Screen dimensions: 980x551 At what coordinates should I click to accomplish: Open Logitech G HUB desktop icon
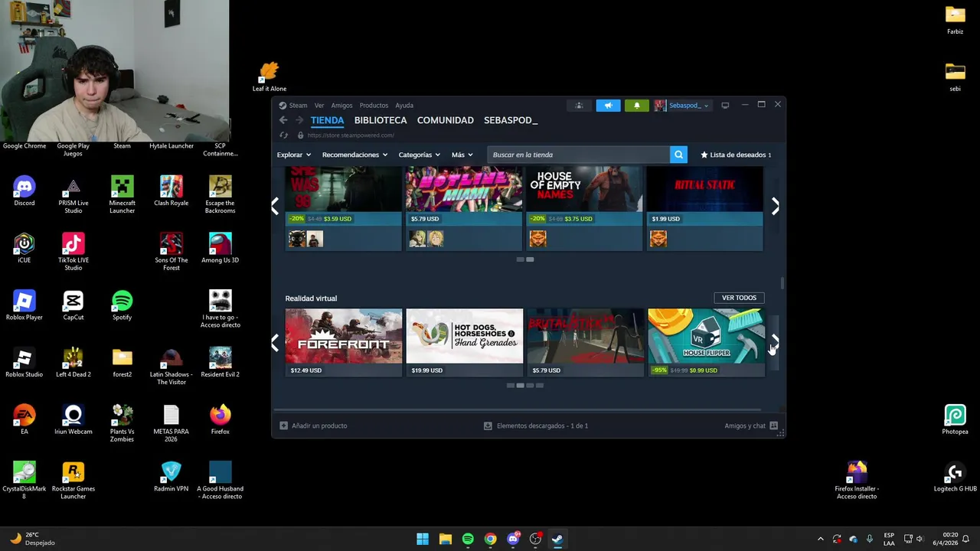(x=955, y=477)
